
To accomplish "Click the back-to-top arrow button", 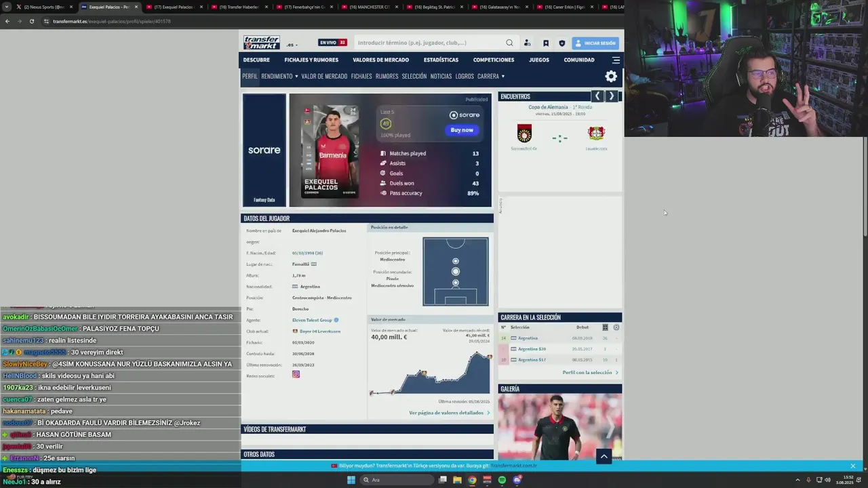I will [604, 456].
